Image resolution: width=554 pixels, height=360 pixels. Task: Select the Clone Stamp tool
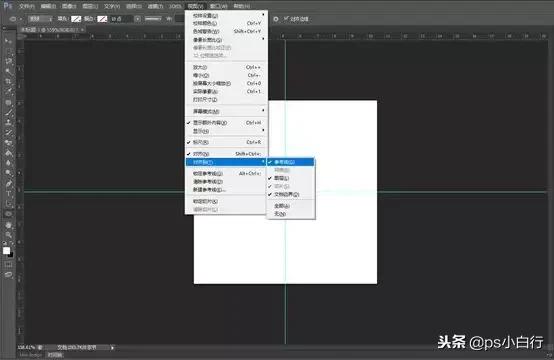coord(8,123)
